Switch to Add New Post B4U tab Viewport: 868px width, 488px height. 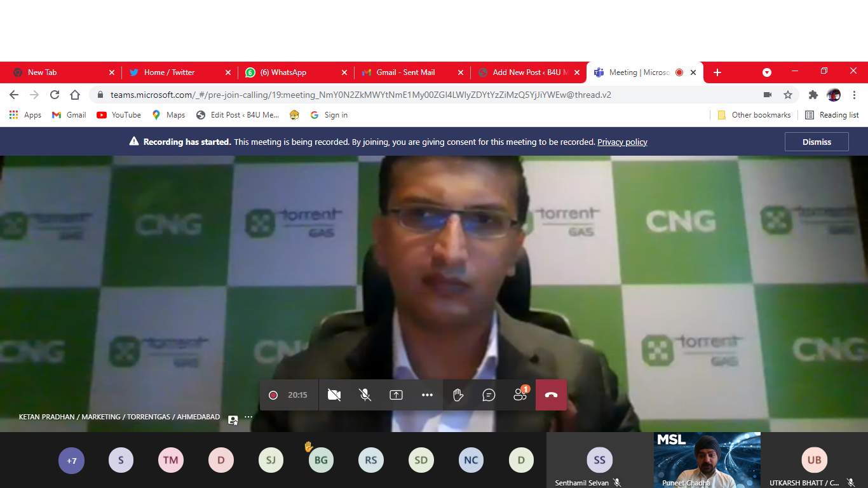coord(529,72)
